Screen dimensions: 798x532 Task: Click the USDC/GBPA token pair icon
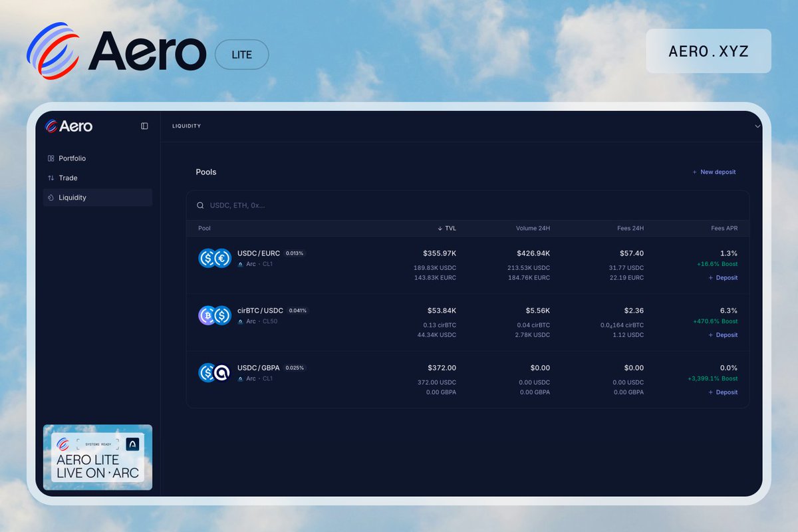215,372
